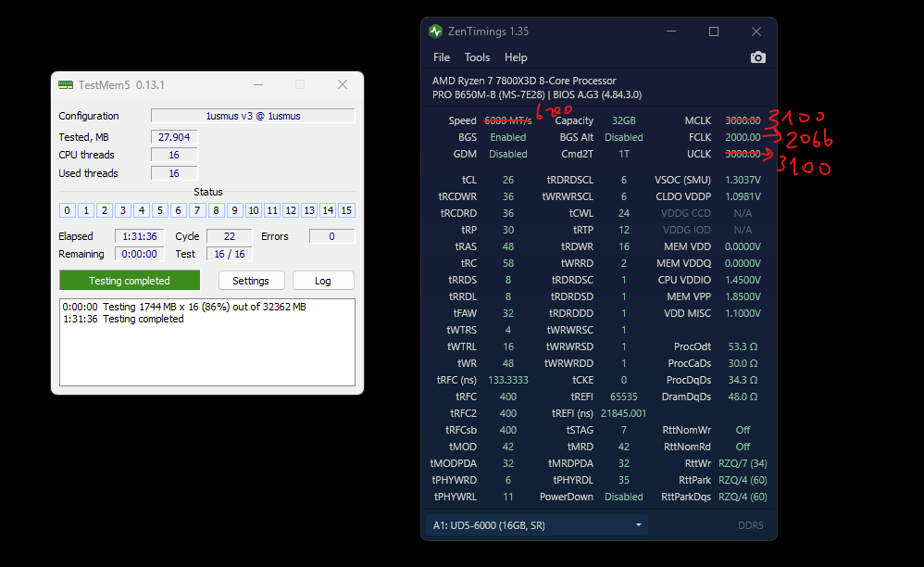This screenshot has height=567, width=924.
Task: Maximize the ZenTimings window
Action: pyautogui.click(x=714, y=31)
